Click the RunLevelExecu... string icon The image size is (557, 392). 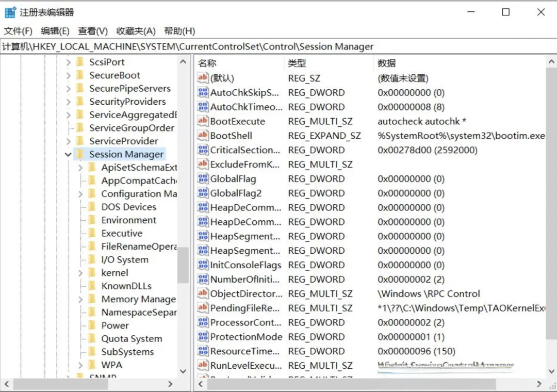pos(203,365)
